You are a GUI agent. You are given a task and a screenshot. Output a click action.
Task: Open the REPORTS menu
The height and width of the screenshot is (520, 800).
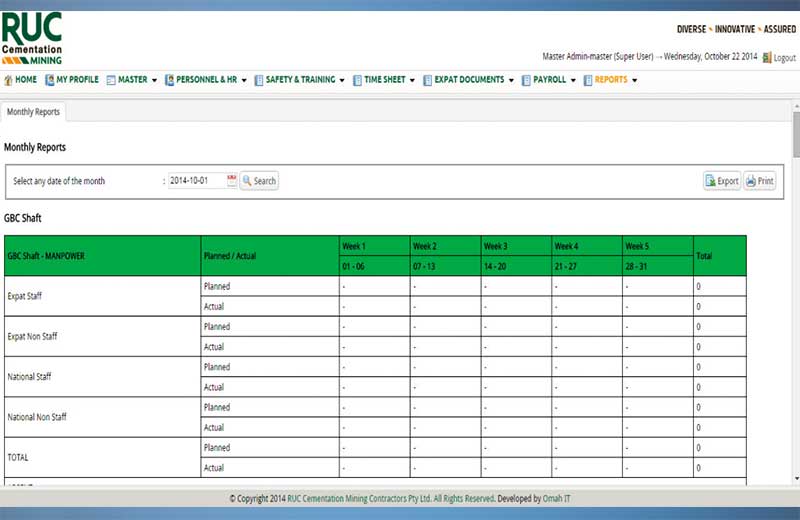610,80
